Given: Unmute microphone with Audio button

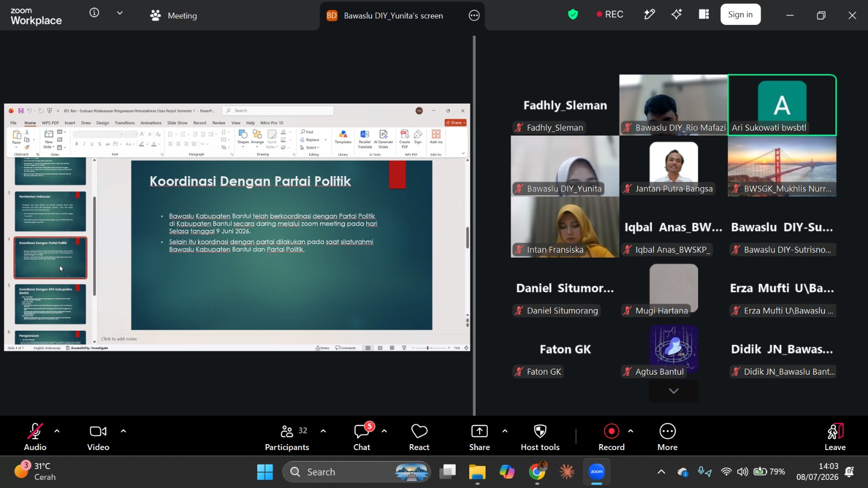Looking at the screenshot, I should click(x=35, y=436).
